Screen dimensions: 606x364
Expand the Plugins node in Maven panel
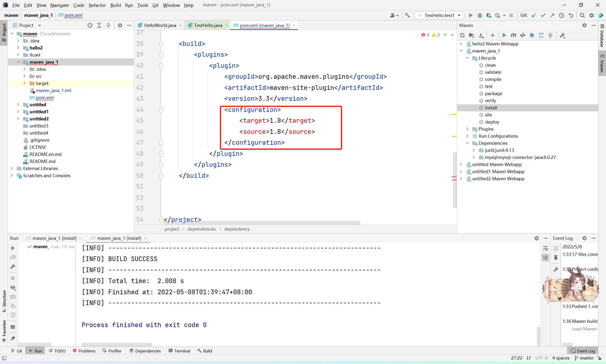click(467, 129)
